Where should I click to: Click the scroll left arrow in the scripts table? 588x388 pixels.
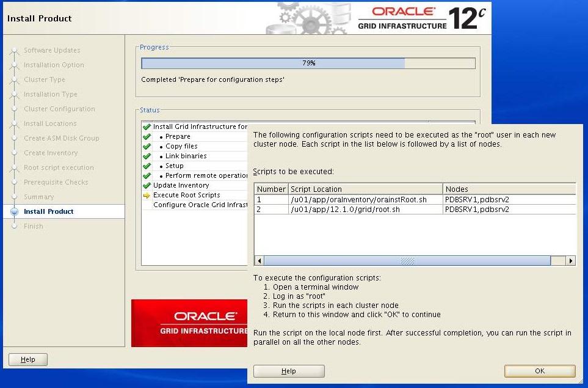click(x=259, y=260)
